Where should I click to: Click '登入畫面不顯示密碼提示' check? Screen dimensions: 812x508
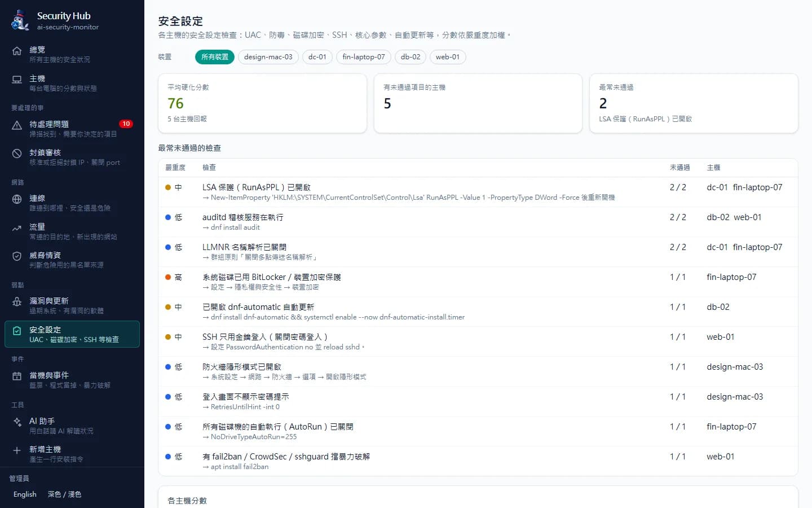click(x=246, y=397)
